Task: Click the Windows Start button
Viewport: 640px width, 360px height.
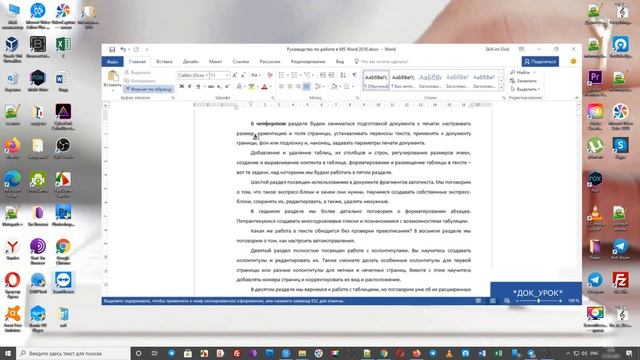Action: 8,353
